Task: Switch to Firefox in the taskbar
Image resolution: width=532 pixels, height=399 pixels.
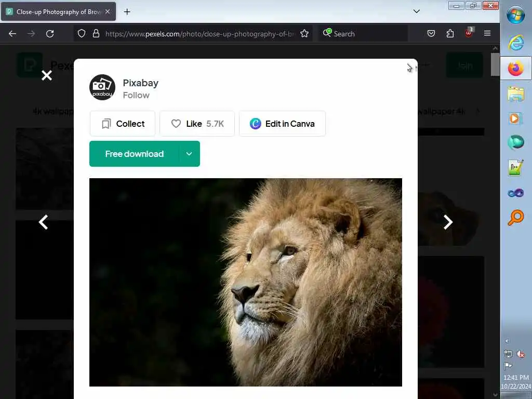Action: (x=516, y=69)
